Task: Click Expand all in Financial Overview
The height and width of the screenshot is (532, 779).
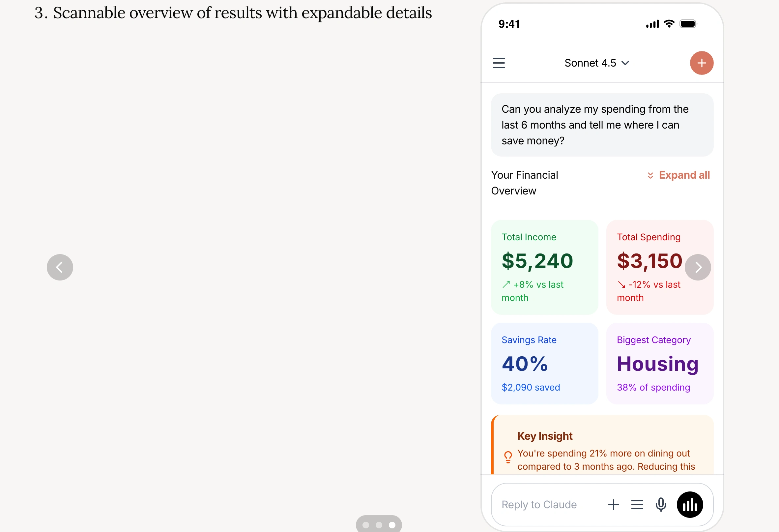Action: coord(678,175)
